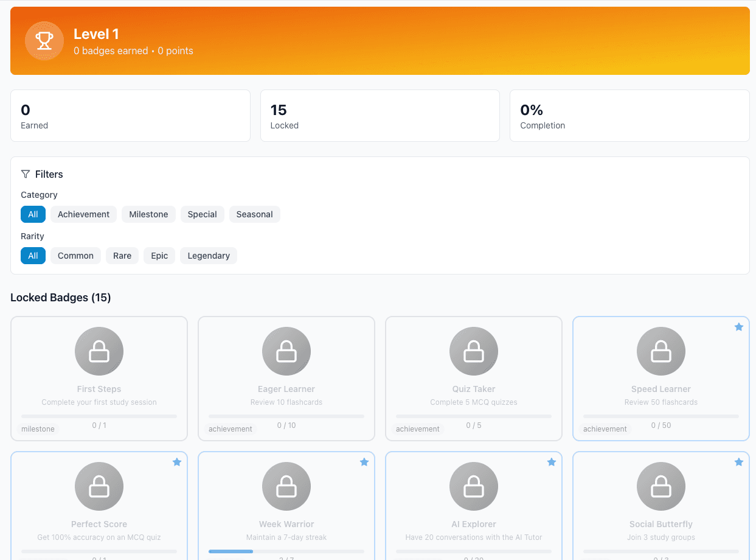The width and height of the screenshot is (756, 560).
Task: Click the funnel icon next to Filters
Action: click(x=25, y=174)
